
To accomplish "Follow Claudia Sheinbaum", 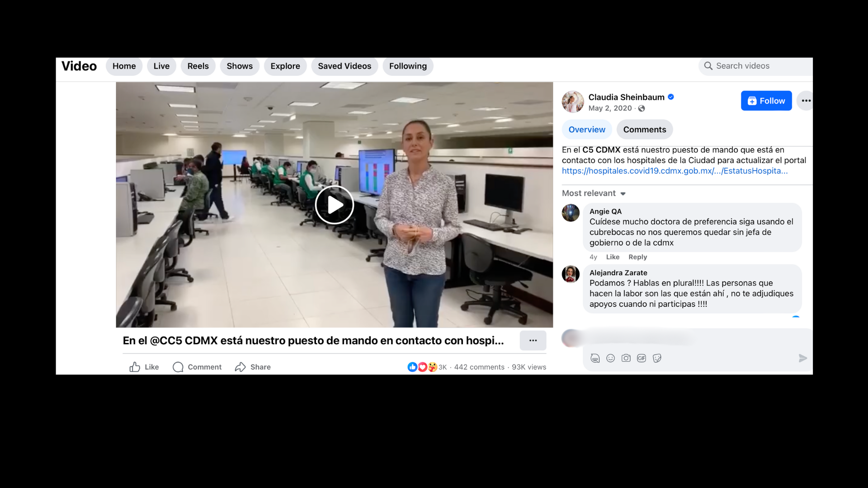I will (766, 101).
